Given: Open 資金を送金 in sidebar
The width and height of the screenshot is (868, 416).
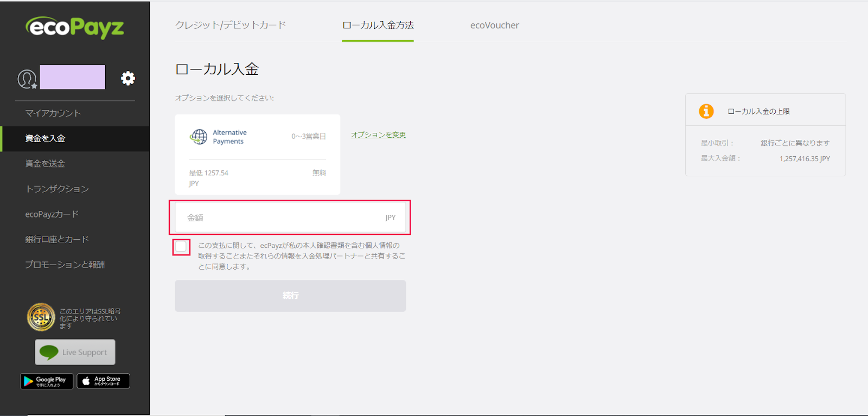Looking at the screenshot, I should click(x=45, y=163).
